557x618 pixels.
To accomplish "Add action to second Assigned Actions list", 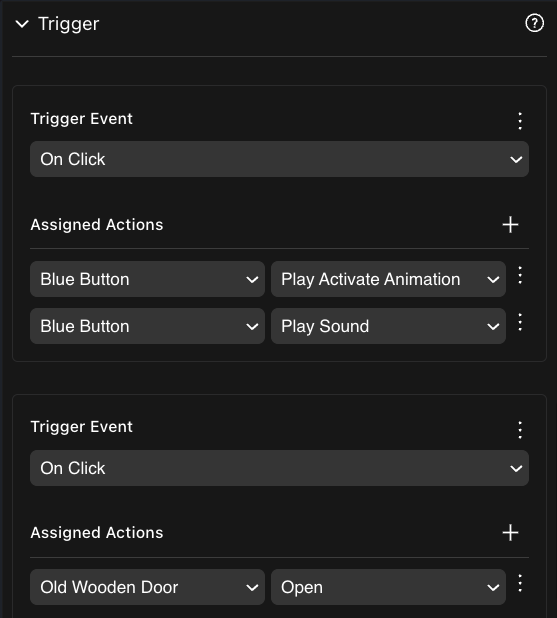I will pos(510,533).
